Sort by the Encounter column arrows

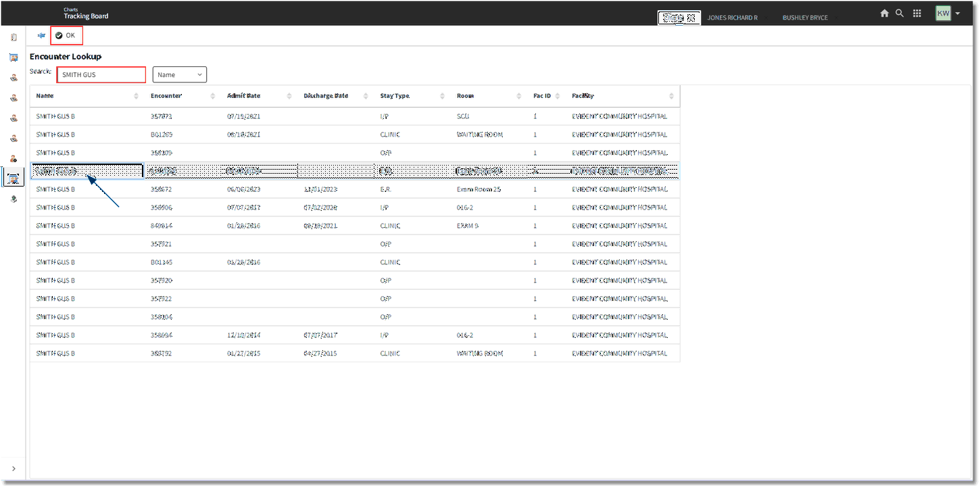click(x=213, y=96)
